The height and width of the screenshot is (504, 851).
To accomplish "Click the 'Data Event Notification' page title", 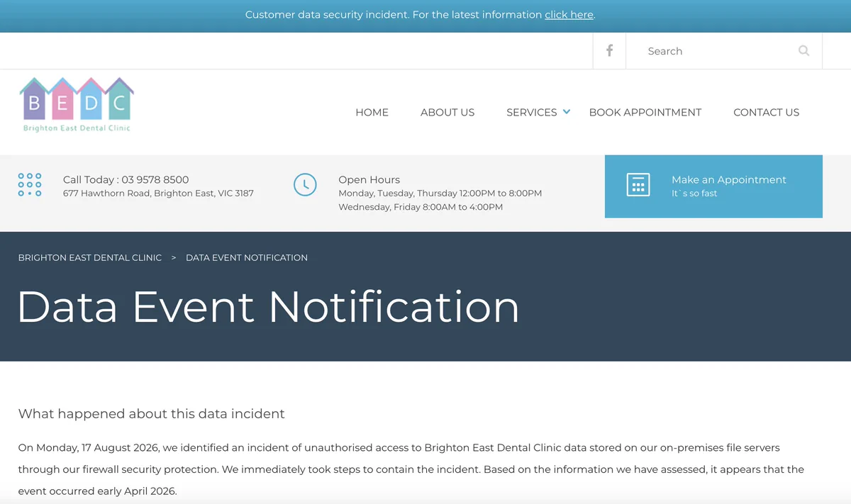I will [268, 306].
